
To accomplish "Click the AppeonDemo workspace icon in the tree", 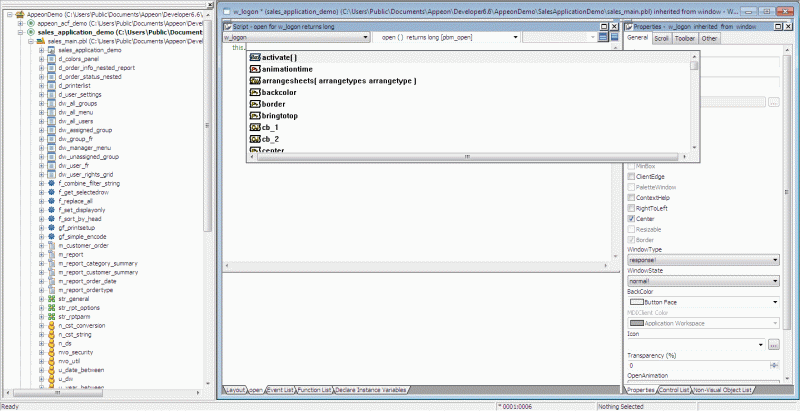I will 22,15.
